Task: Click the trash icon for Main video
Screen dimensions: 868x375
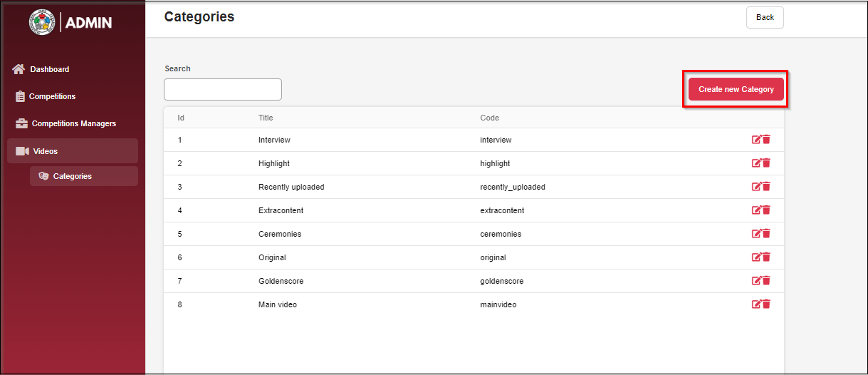Action: point(766,304)
